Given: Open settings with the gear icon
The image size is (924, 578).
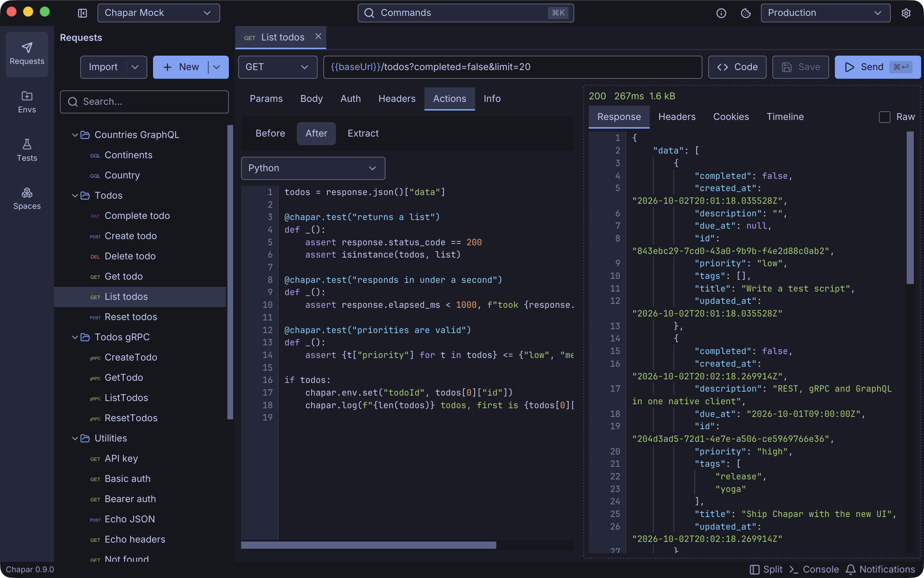Looking at the screenshot, I should [x=906, y=13].
